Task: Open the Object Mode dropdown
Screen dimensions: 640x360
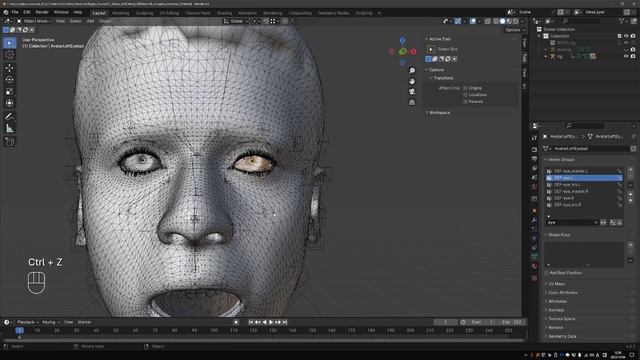Action: (34, 21)
